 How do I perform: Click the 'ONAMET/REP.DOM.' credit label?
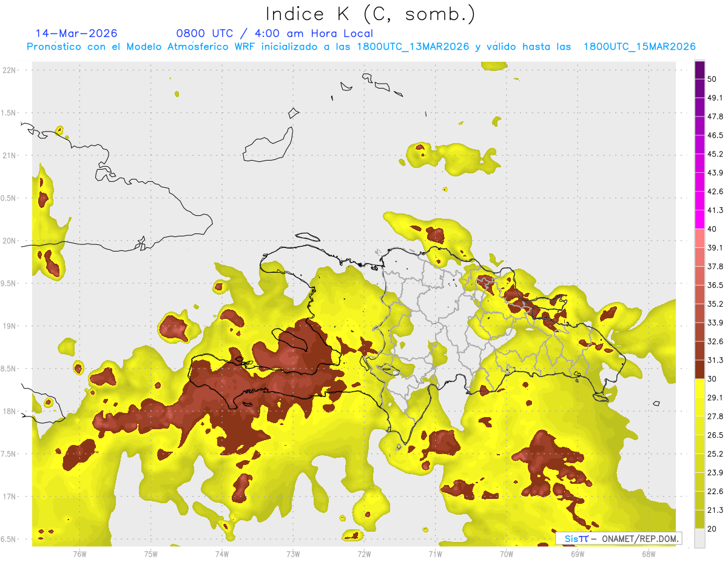(639, 538)
